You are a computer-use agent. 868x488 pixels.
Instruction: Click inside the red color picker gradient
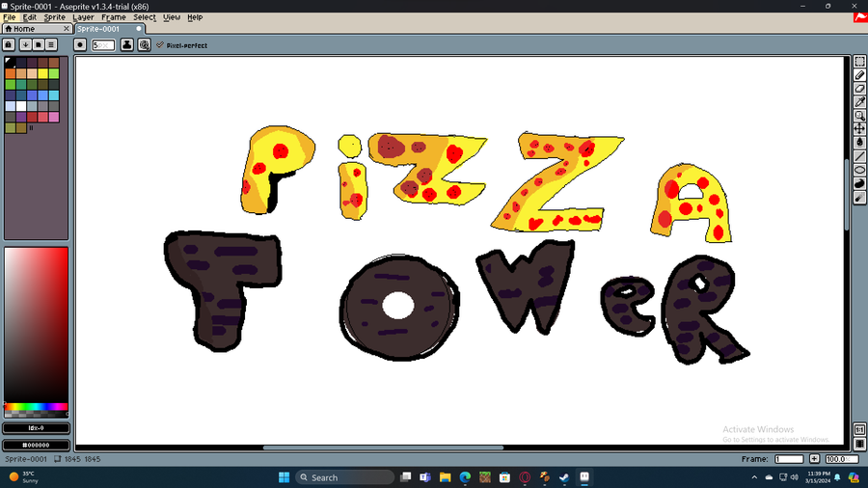tap(36, 325)
